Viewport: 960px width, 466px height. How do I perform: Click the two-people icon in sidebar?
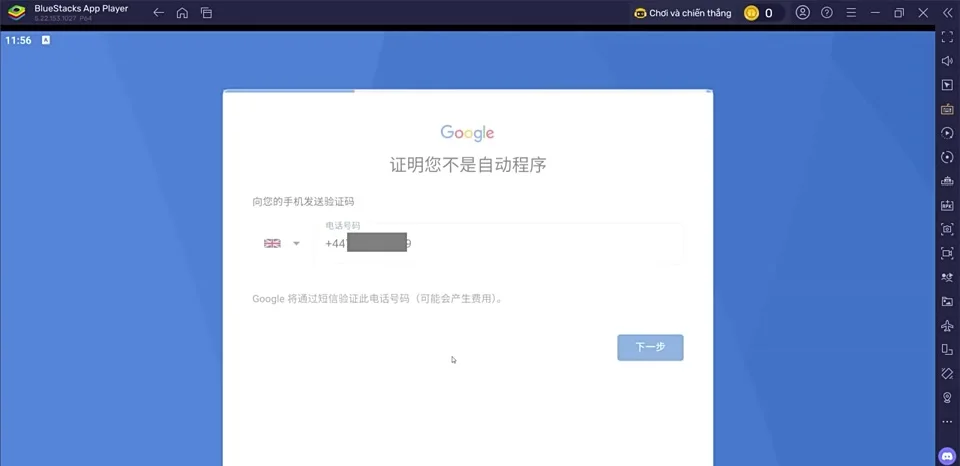pyautogui.click(x=947, y=277)
